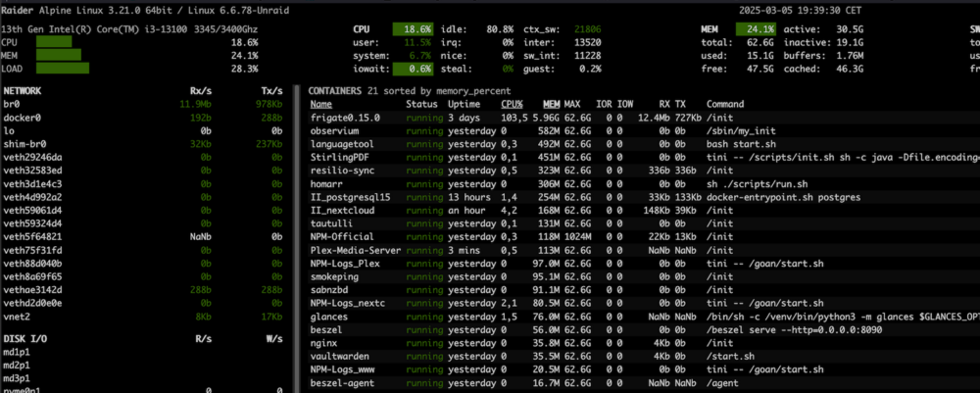
Task: Select the sabnzbd container name
Action: click(328, 290)
